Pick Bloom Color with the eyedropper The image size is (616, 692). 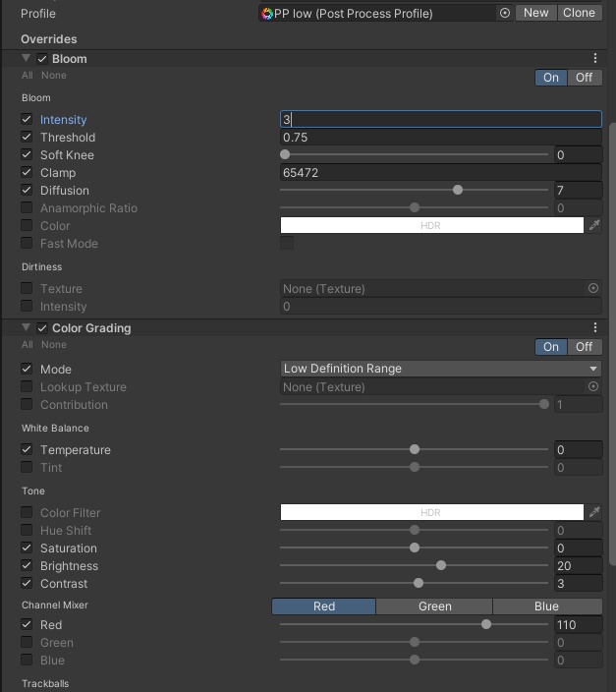pyautogui.click(x=594, y=225)
